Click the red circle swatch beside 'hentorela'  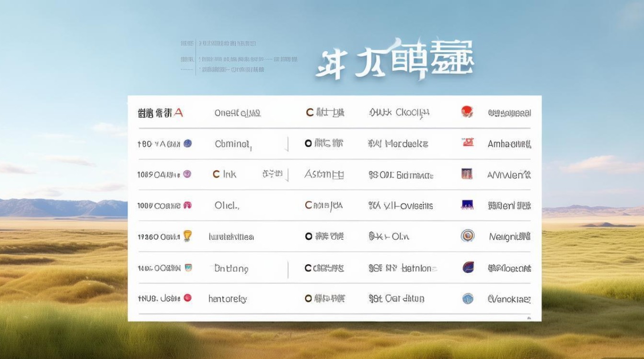(x=188, y=298)
